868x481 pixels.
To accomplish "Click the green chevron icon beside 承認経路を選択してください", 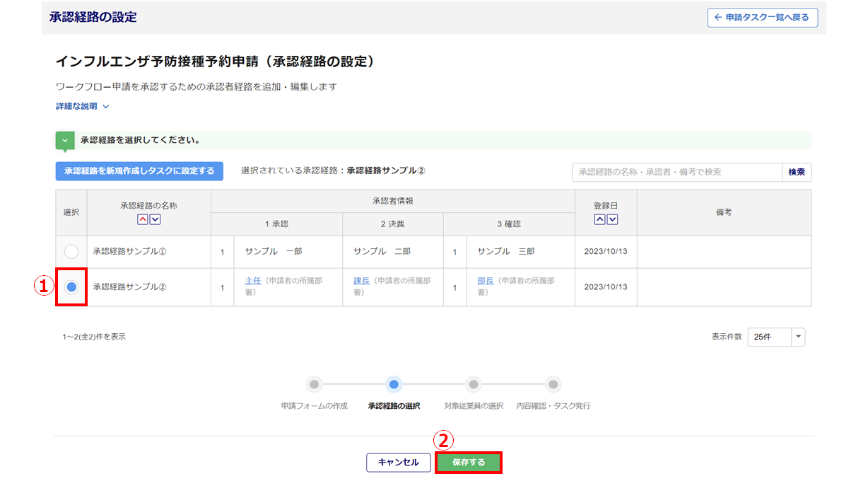I will pos(65,140).
